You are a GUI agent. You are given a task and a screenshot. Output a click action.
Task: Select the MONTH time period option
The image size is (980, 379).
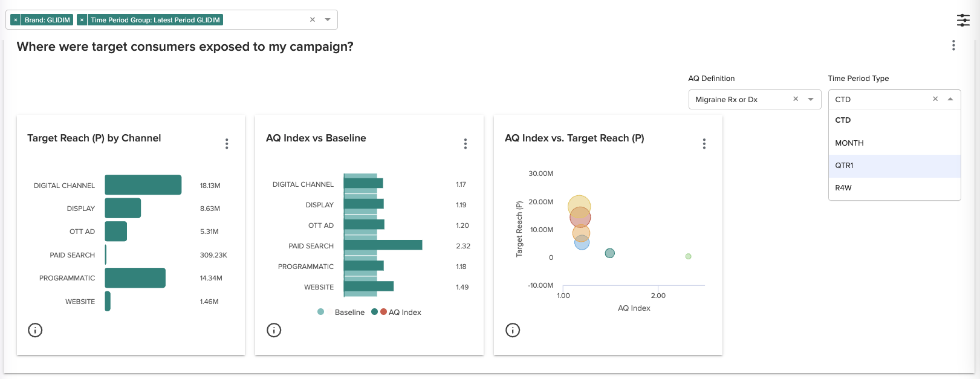tap(849, 143)
